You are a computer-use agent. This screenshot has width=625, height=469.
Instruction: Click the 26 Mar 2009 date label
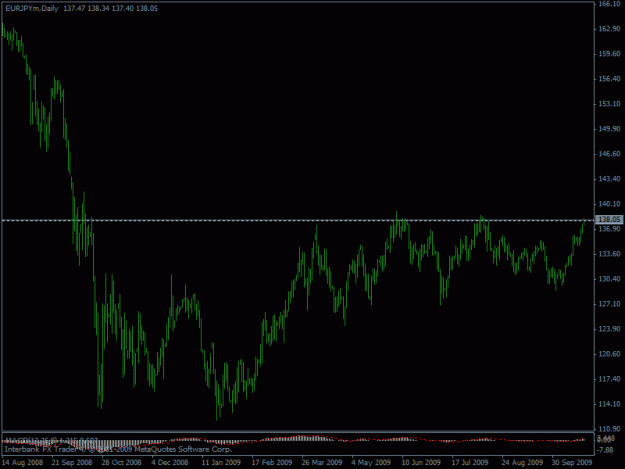322,463
